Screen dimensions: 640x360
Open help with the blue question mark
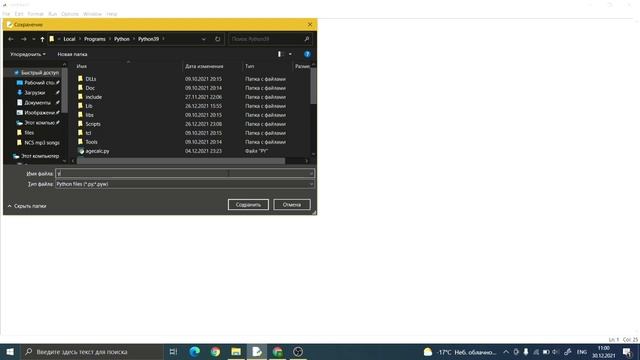tap(307, 54)
